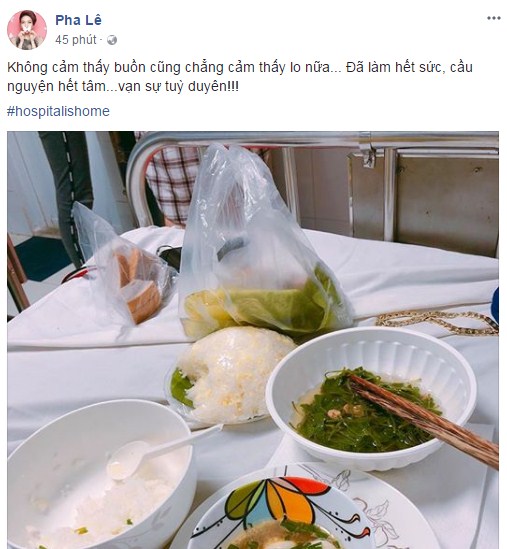Click the bread slices in small plastic bag
This screenshot has height=549, width=507.
140,285
